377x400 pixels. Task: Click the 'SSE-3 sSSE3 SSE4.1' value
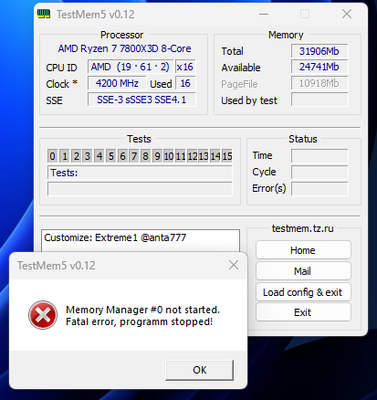coord(142,99)
